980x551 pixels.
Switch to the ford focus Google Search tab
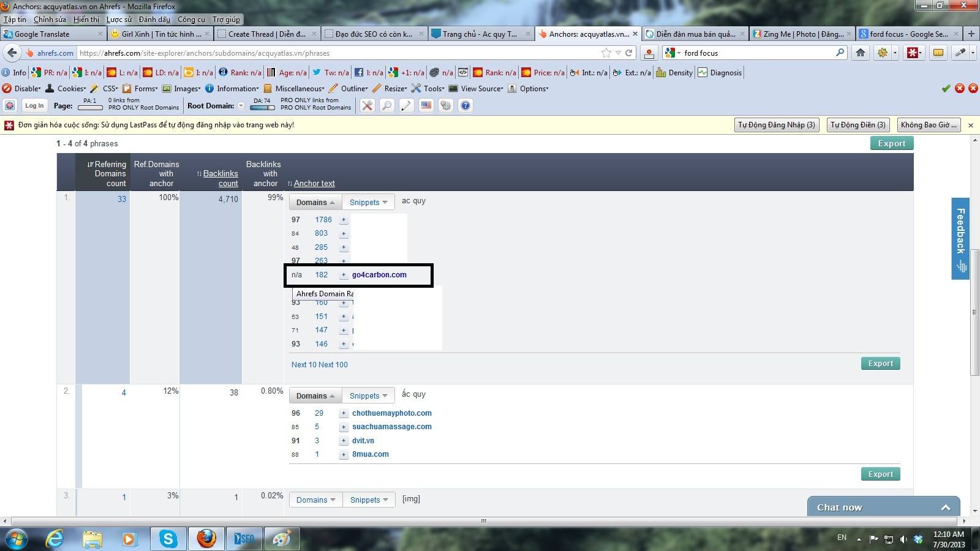point(908,34)
